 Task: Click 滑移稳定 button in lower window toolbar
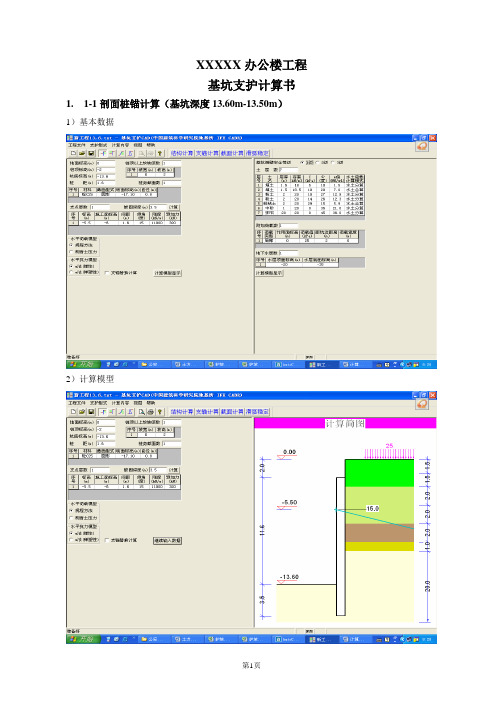(257, 411)
